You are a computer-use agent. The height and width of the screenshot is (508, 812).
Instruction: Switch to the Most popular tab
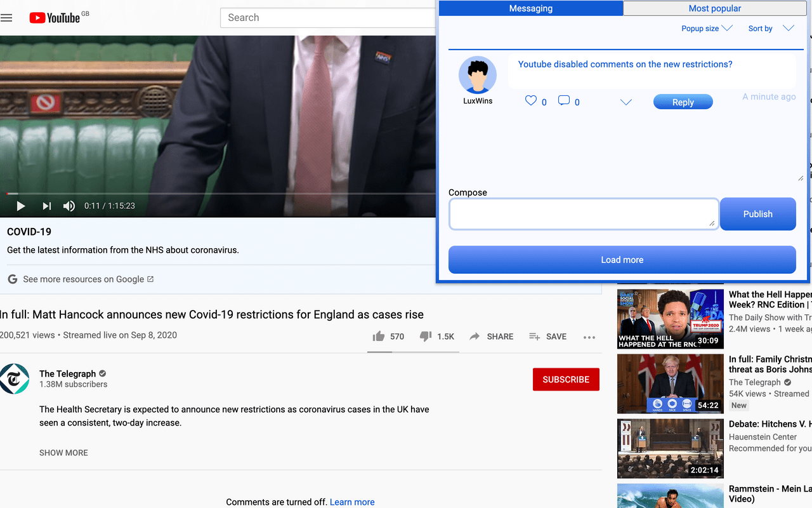pyautogui.click(x=715, y=8)
